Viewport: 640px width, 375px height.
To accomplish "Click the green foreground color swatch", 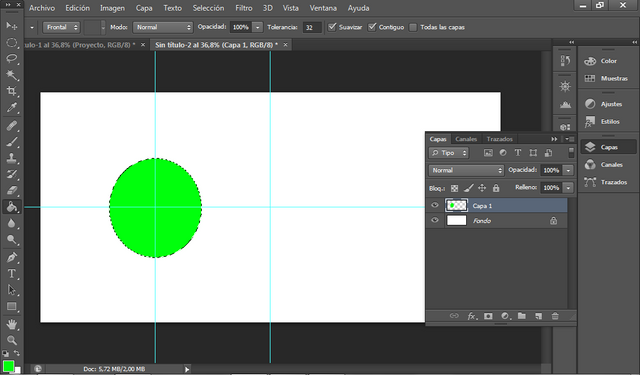I will [8, 366].
